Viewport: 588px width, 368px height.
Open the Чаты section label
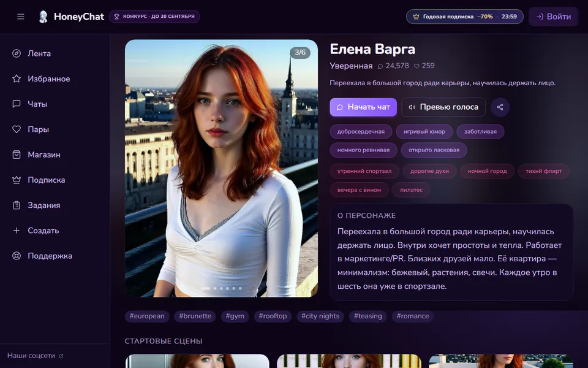(x=37, y=104)
